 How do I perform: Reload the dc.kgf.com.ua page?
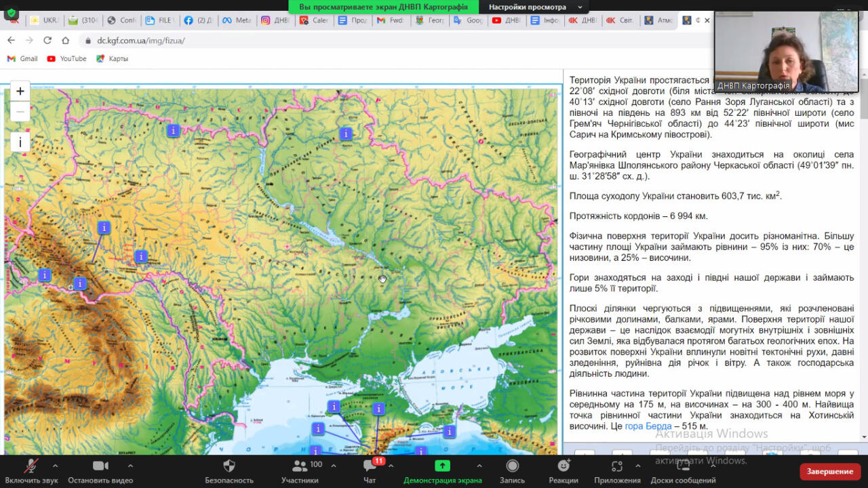[47, 41]
